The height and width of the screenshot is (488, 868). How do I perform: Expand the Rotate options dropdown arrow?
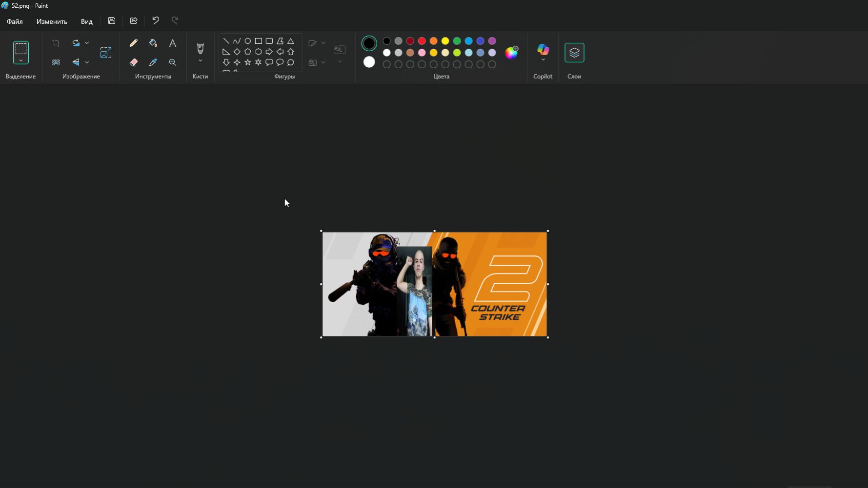[x=87, y=43]
